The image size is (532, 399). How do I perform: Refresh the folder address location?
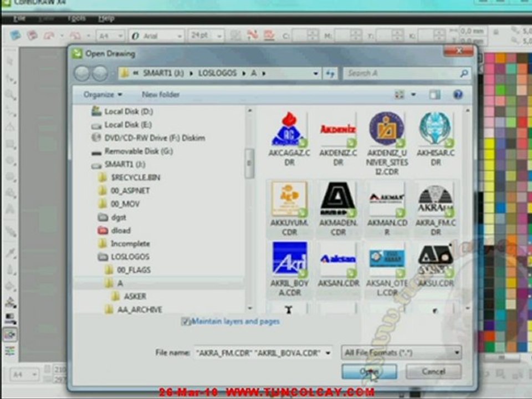point(330,73)
